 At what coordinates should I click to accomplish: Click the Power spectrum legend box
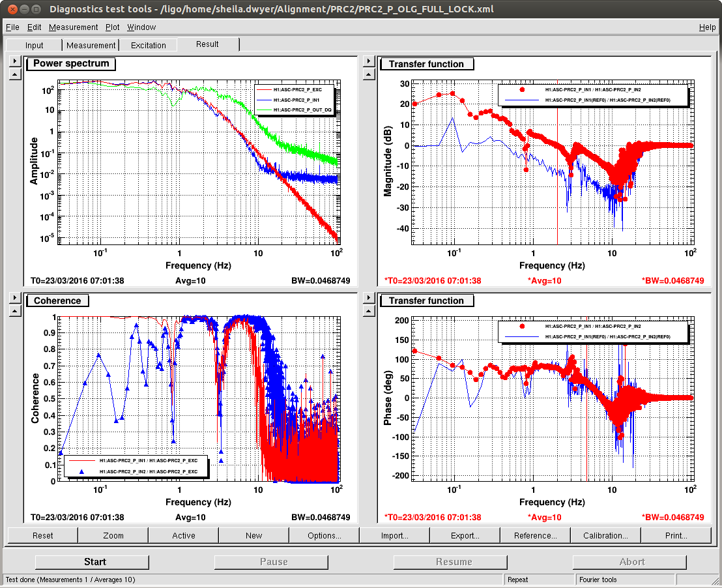click(295, 100)
